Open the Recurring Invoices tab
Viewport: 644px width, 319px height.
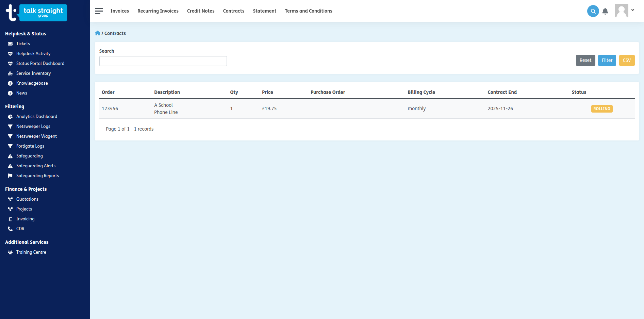click(x=158, y=11)
